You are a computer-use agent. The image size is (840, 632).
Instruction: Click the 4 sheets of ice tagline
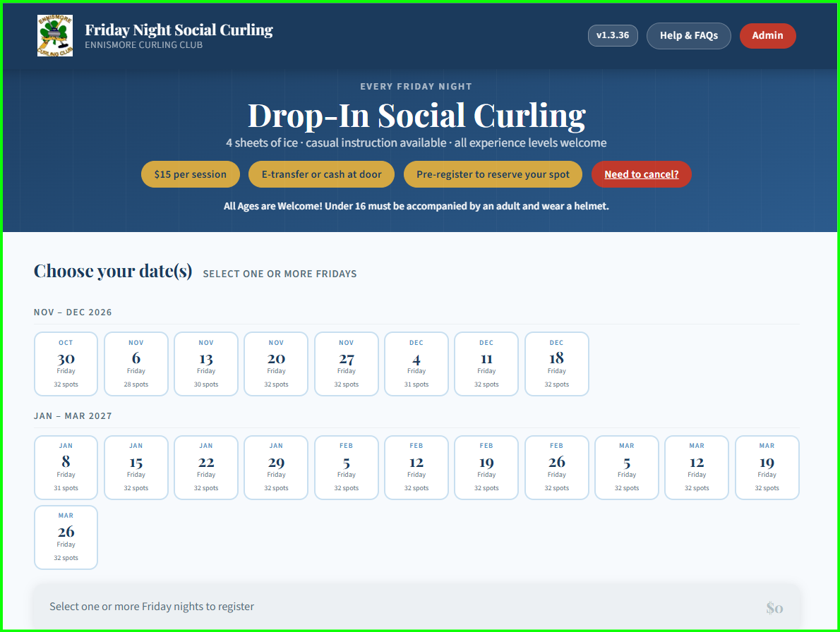click(416, 143)
